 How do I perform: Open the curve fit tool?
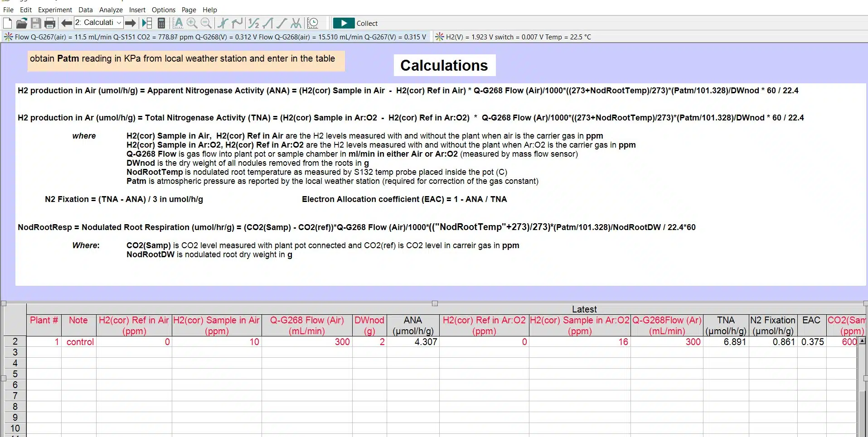(296, 23)
